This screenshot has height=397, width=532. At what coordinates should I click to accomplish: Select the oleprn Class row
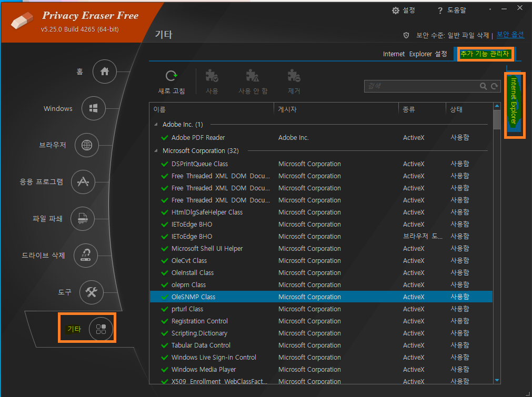(x=322, y=285)
